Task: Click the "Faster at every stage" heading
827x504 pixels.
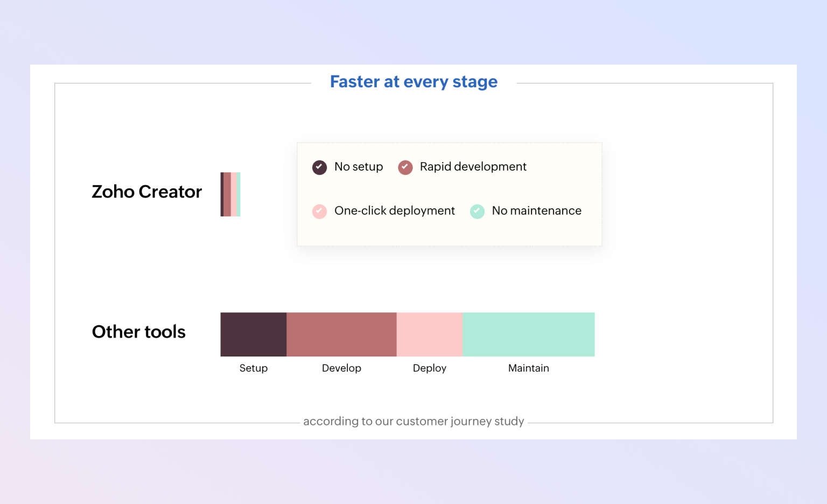Action: click(x=413, y=82)
